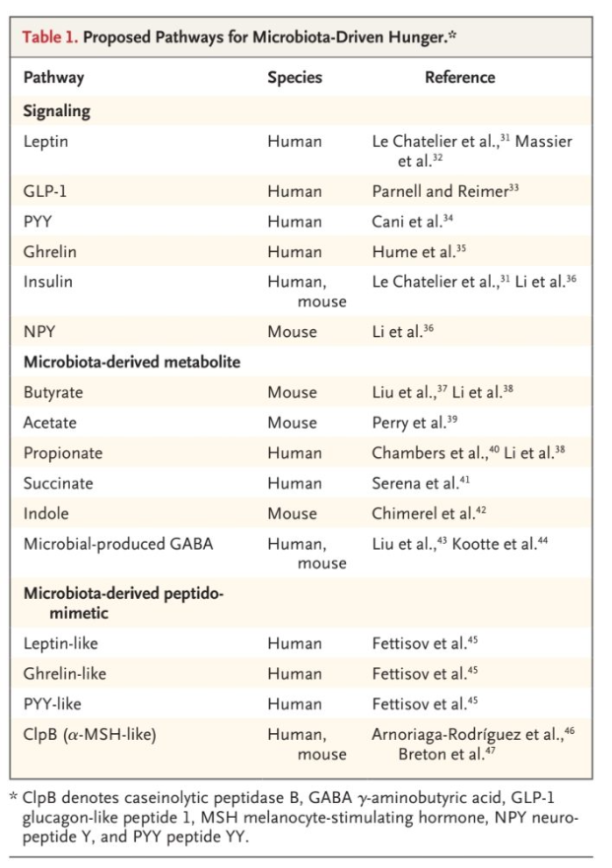
Task: Open the Arnoriaga-Rodríguez et al. reference 46
Action: pos(474,735)
